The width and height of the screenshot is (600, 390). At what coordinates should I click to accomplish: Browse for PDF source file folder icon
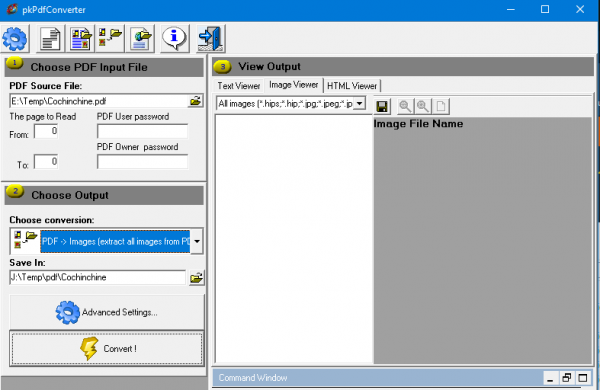(x=196, y=101)
